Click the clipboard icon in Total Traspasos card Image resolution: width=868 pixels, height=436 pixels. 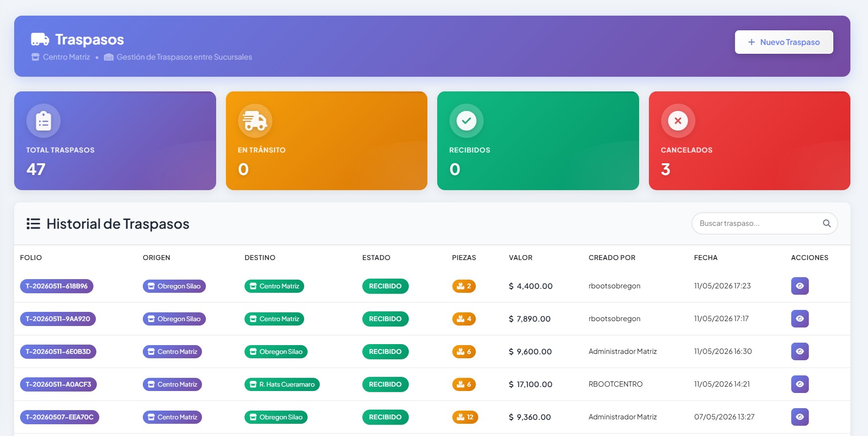(44, 121)
